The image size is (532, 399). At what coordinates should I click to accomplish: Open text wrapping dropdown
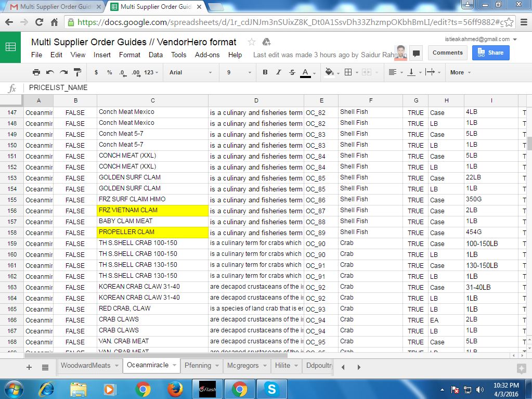click(433, 72)
